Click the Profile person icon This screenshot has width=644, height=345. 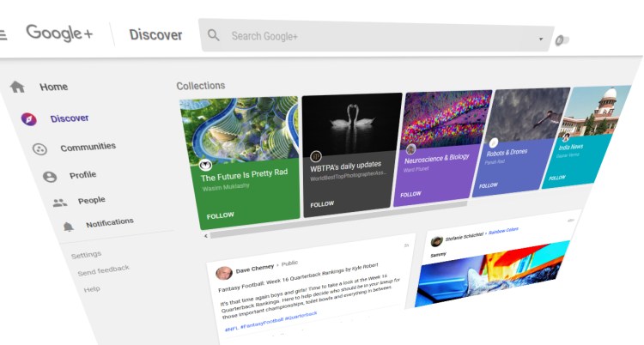[x=50, y=177]
